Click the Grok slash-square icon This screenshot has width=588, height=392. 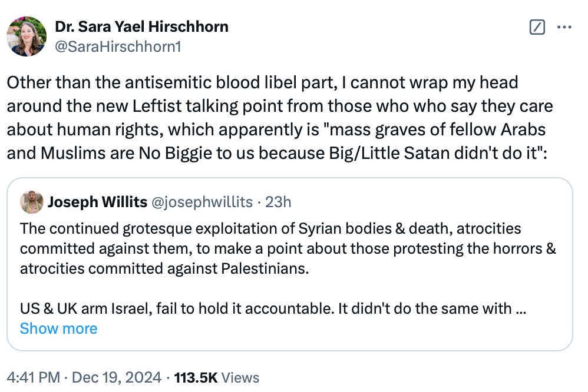click(537, 27)
